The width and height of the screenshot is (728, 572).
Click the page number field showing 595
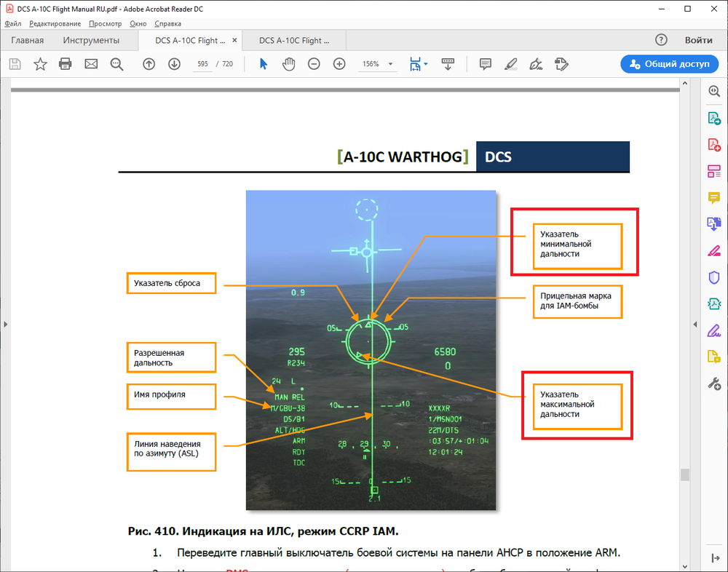(202, 64)
